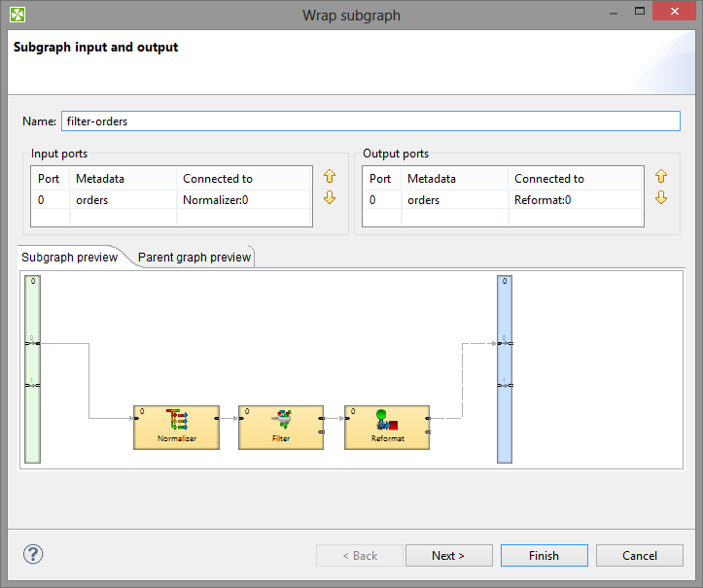The image size is (703, 588).
Task: Move input port down with arrow
Action: tap(330, 197)
